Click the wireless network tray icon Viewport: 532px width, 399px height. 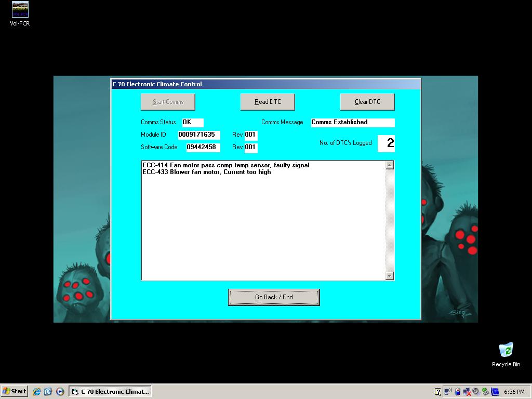tap(448, 392)
